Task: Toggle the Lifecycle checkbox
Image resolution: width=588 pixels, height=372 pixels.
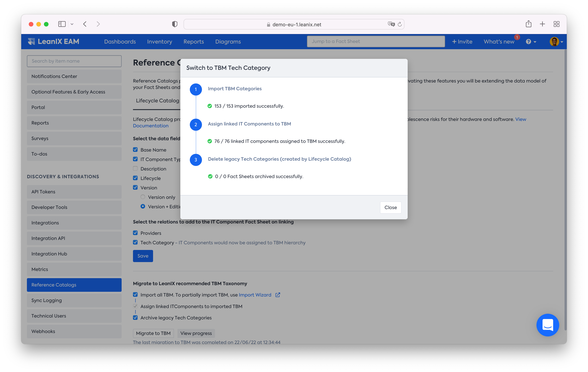Action: pyautogui.click(x=135, y=178)
